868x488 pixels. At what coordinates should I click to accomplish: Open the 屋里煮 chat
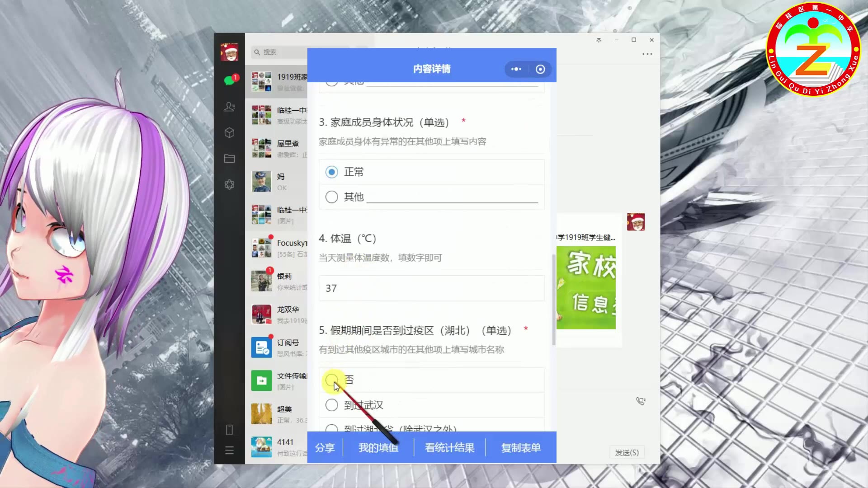point(276,148)
